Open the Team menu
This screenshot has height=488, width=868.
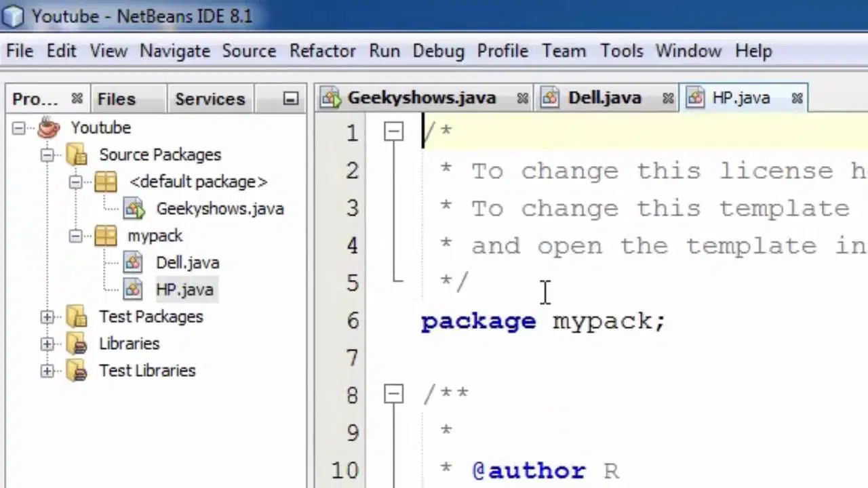(x=564, y=51)
